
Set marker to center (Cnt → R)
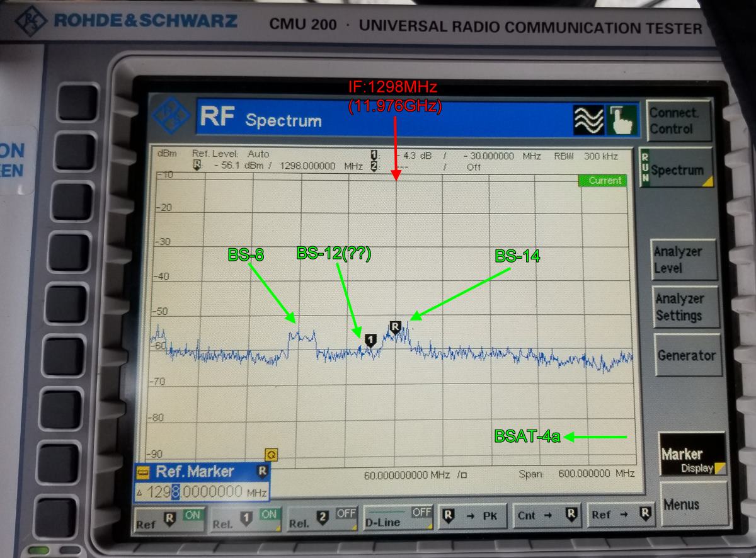pos(547,515)
